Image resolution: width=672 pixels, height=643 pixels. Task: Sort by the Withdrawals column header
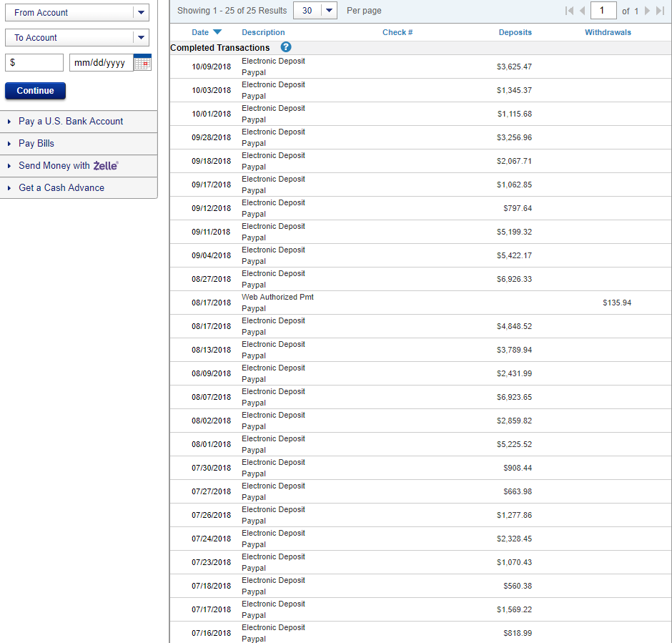608,32
